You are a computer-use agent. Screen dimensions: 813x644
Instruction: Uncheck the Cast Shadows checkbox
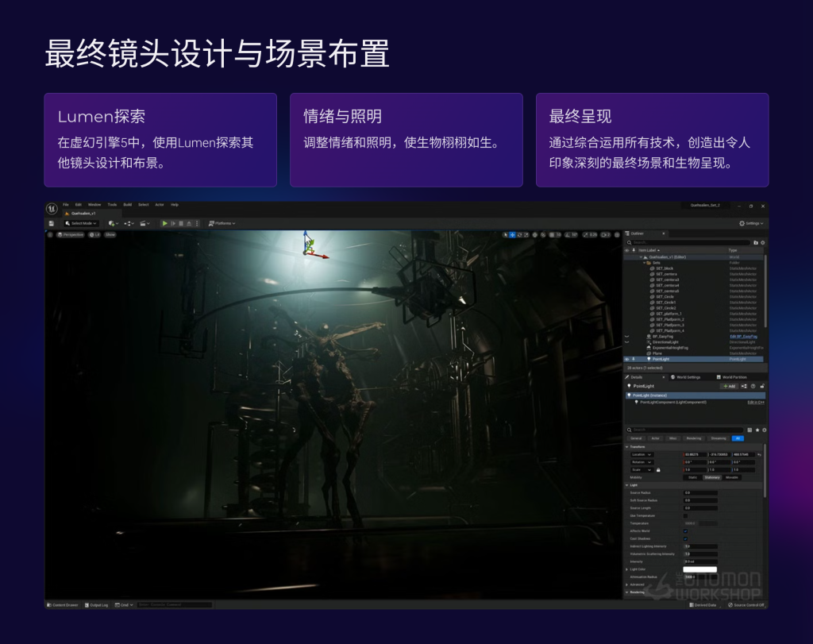pyautogui.click(x=685, y=538)
